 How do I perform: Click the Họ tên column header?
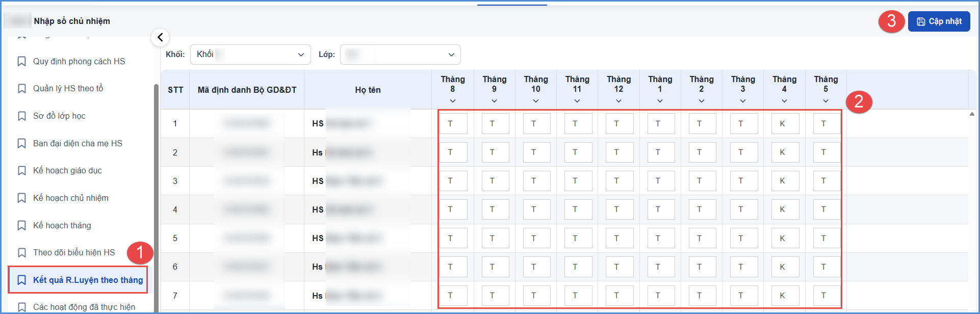(368, 90)
